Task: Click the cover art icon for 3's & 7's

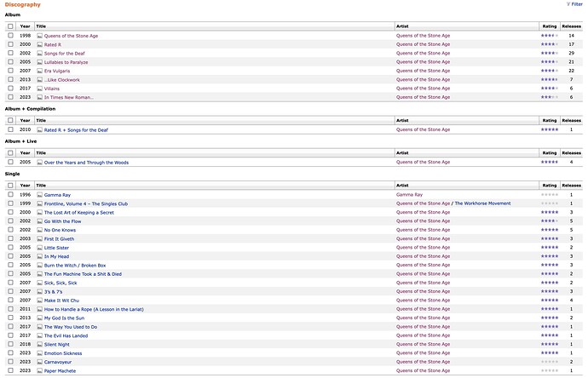Action: coord(40,292)
